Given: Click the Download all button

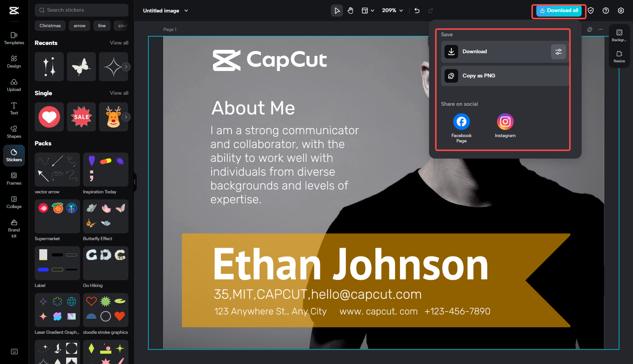Looking at the screenshot, I should (559, 11).
